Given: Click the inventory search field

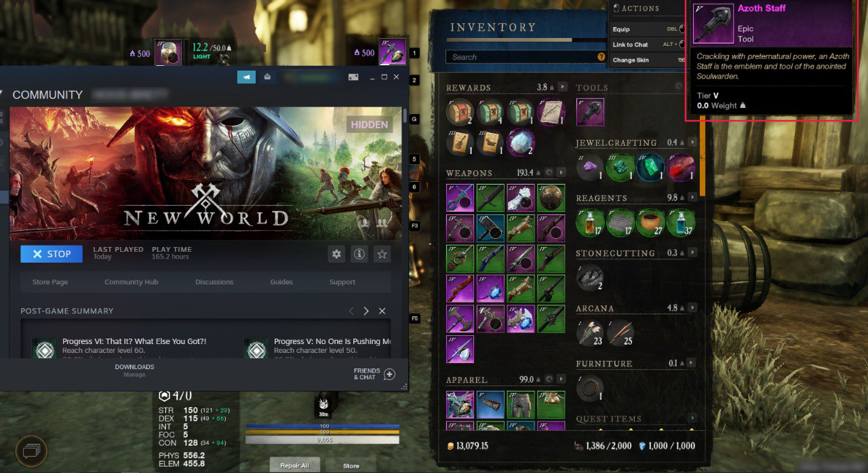Looking at the screenshot, I should point(526,57).
